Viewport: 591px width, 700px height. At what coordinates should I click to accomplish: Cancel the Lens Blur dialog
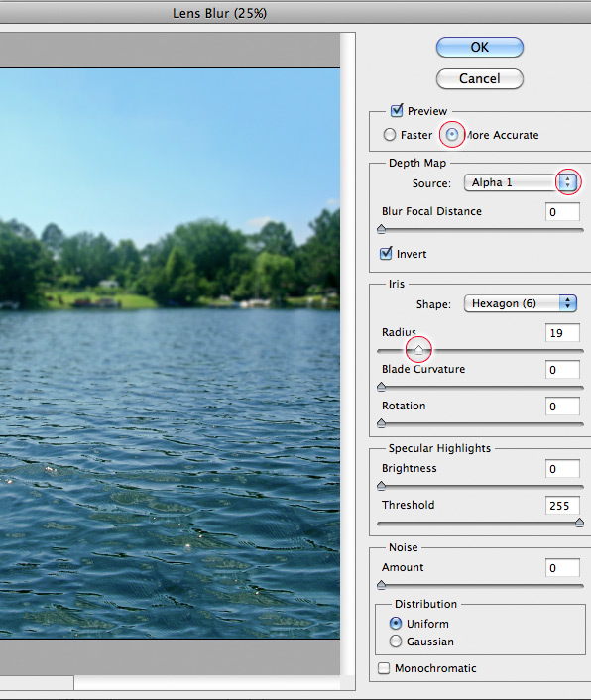479,78
